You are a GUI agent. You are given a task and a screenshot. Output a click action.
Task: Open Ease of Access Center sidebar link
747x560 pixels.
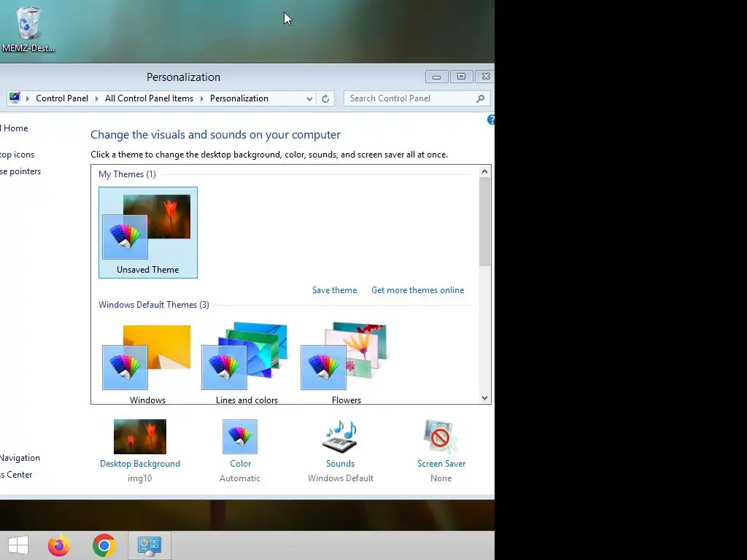(x=16, y=475)
